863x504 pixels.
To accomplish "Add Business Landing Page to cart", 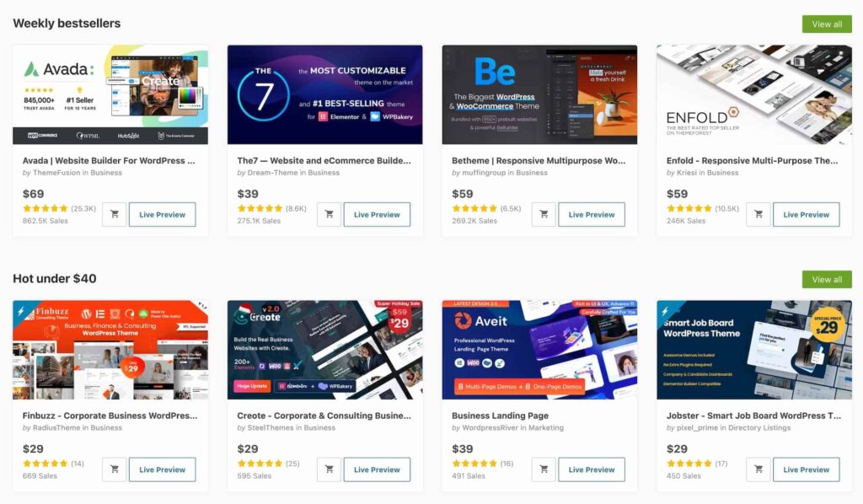I will (x=544, y=469).
